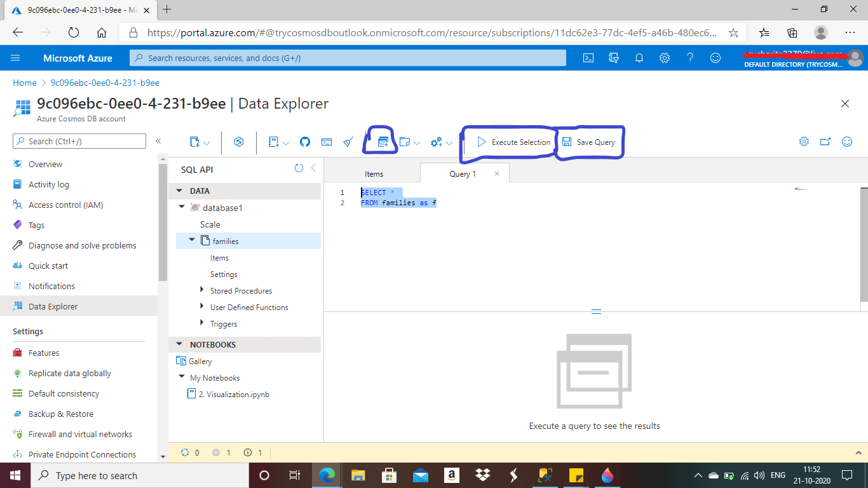Click the Save Query button
This screenshot has width=868, height=488.
coord(588,142)
